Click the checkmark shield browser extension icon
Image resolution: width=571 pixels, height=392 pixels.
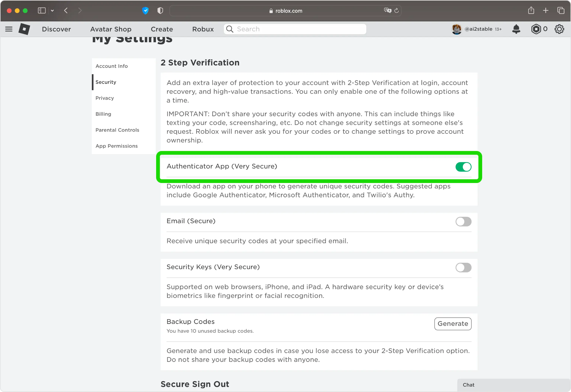point(145,11)
